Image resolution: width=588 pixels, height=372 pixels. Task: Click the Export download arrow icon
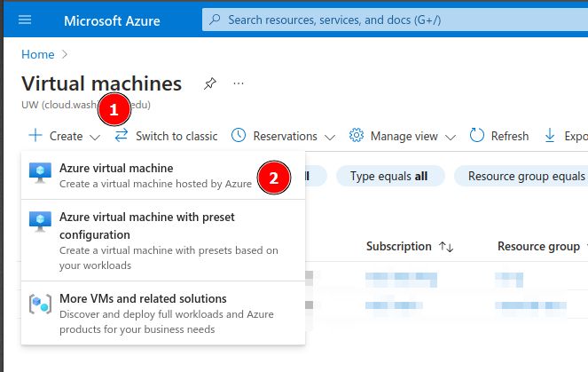[x=550, y=135]
